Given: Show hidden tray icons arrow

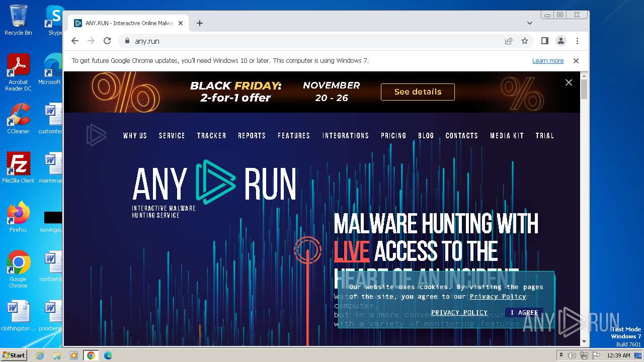Looking at the screenshot, I should click(561, 355).
